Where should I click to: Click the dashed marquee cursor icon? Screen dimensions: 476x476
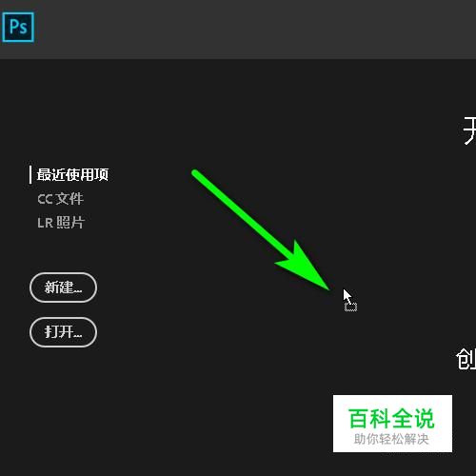point(350,307)
